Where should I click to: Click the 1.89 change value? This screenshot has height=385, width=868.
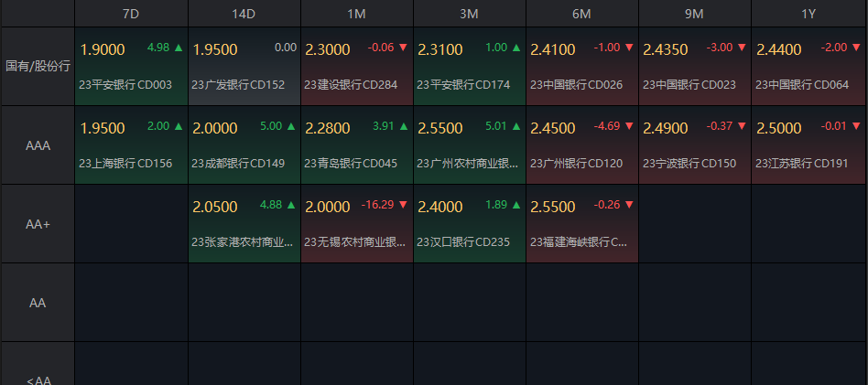496,205
